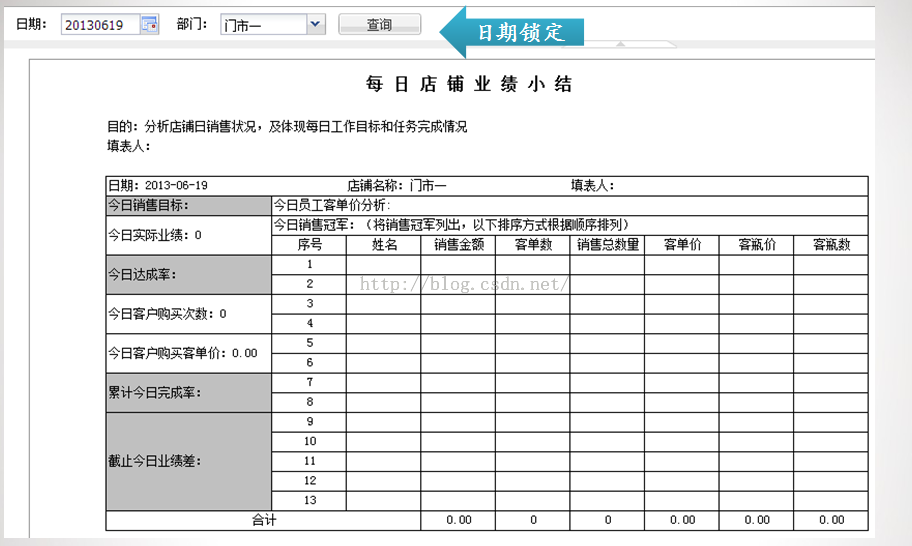Select the line starting with 目的:分析店铺日销售状况
Screen dimensions: 912x546
[287, 127]
